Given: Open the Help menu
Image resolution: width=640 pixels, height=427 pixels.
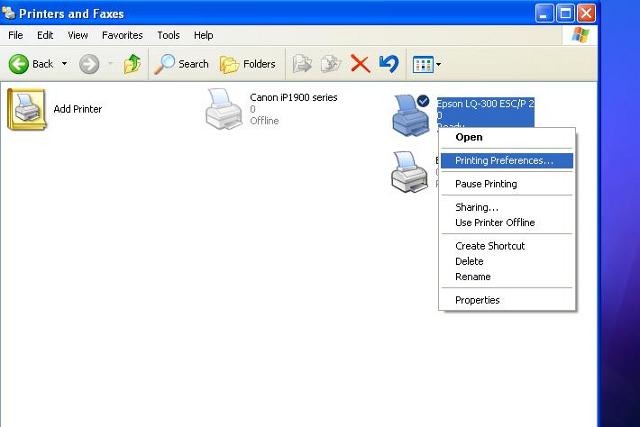Looking at the screenshot, I should click(x=203, y=36).
